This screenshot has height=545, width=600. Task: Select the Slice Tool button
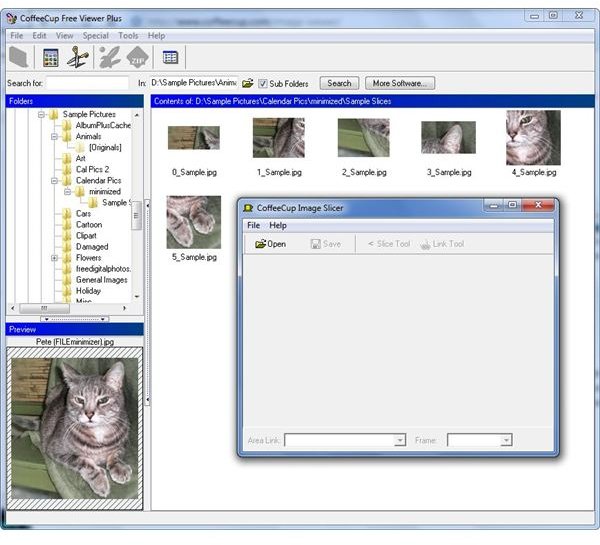pos(389,244)
